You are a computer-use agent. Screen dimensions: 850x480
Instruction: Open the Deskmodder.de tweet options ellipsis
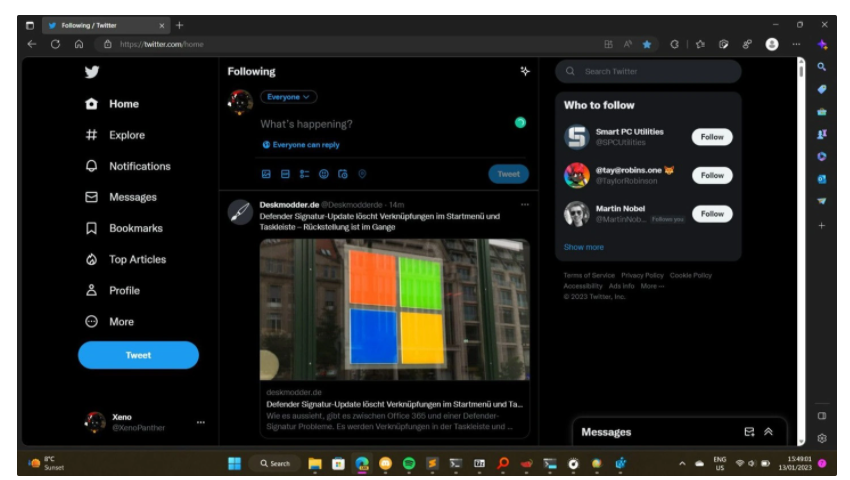point(525,204)
